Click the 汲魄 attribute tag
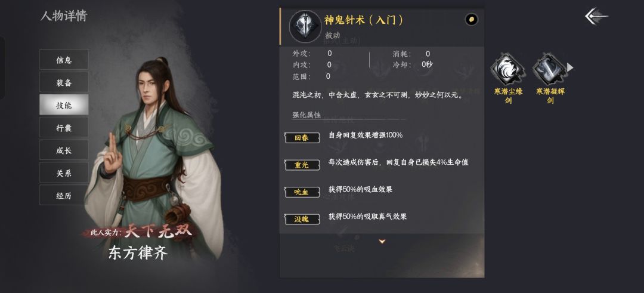 (x=302, y=219)
